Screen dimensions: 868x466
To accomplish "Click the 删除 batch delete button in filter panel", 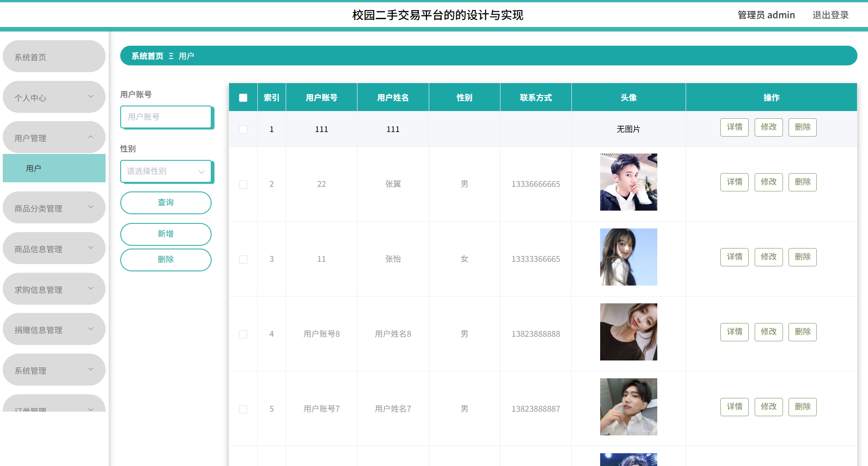I will click(x=166, y=260).
